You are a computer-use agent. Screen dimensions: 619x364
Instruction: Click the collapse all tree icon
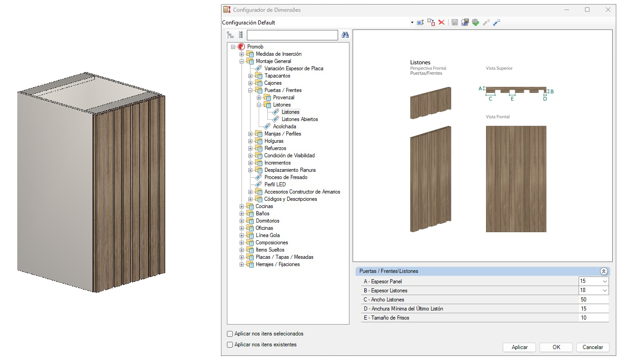pyautogui.click(x=241, y=35)
